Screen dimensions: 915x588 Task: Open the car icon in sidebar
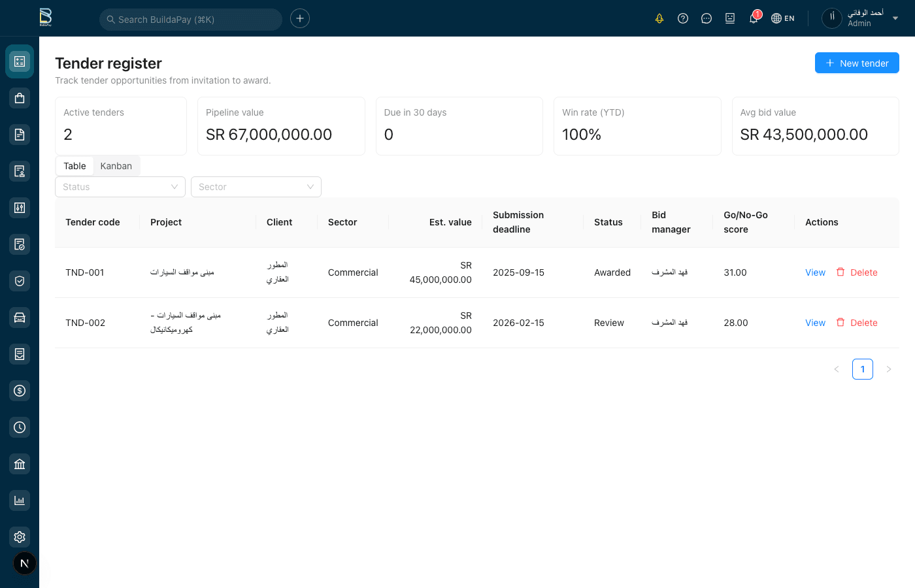click(x=20, y=318)
